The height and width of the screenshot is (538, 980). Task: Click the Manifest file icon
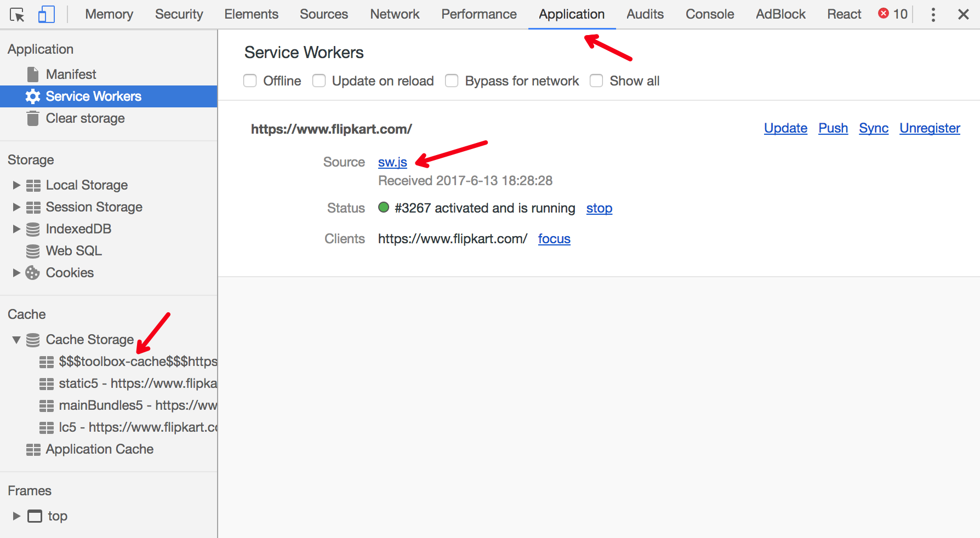click(x=33, y=74)
